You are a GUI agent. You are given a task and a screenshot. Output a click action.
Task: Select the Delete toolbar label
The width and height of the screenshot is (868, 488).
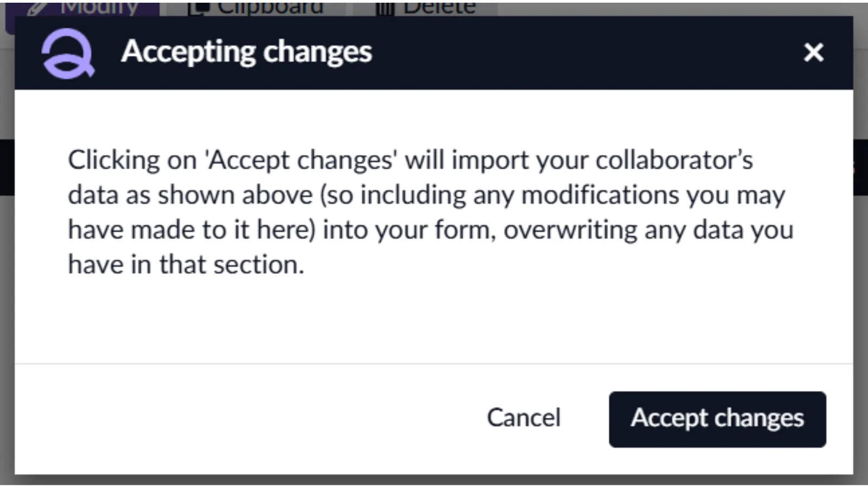point(439,8)
